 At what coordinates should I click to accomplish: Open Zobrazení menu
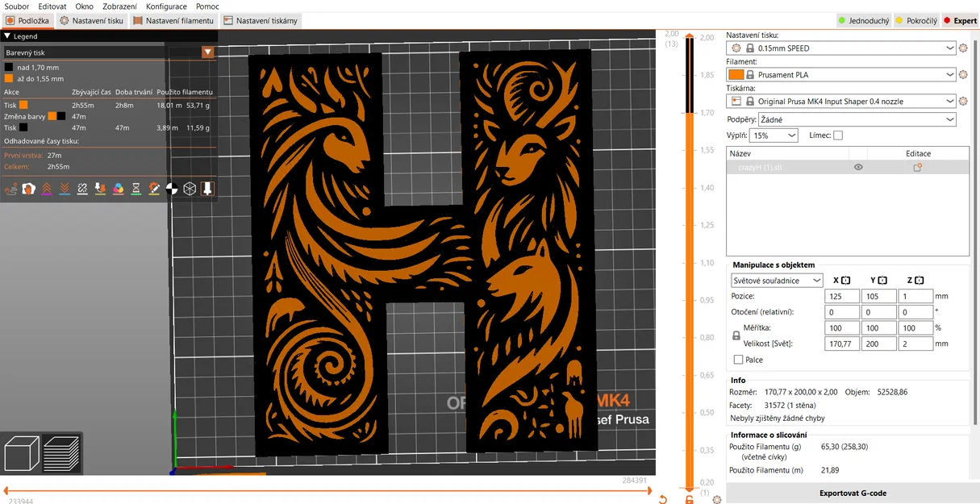click(119, 6)
